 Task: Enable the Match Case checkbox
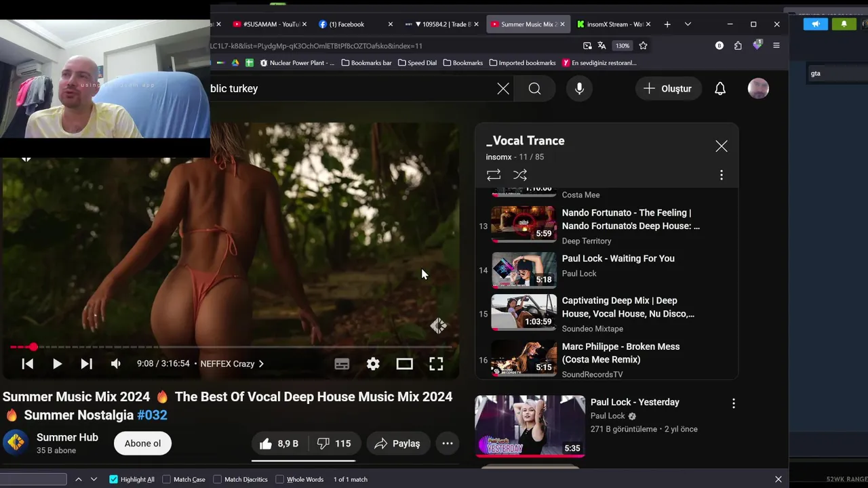coord(167,479)
